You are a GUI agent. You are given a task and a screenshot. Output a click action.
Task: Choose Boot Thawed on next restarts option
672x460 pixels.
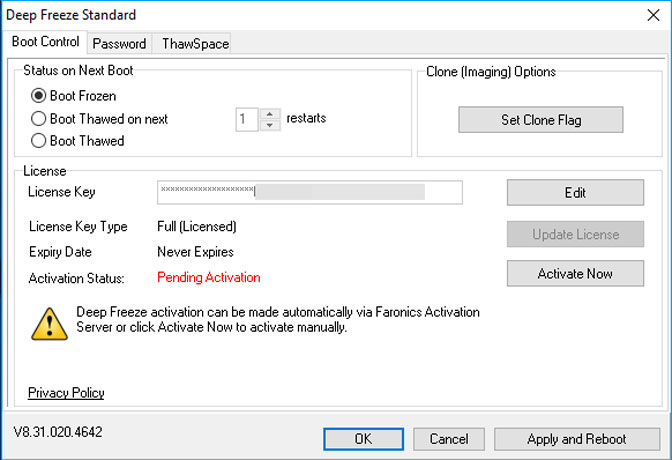(x=38, y=119)
